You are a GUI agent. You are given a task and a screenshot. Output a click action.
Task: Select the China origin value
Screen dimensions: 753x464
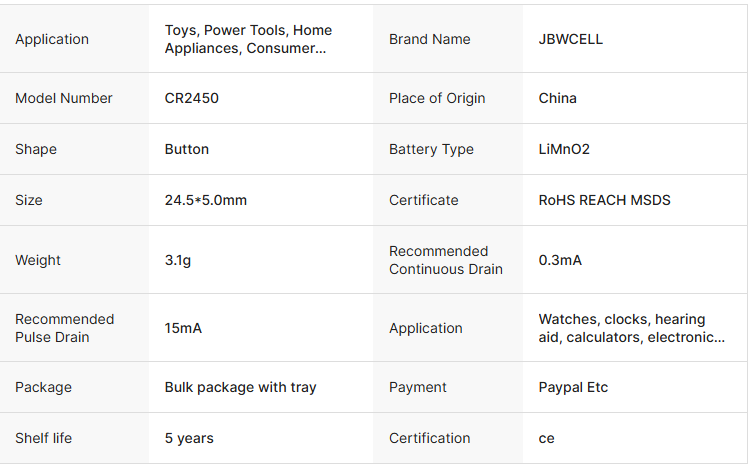[557, 98]
